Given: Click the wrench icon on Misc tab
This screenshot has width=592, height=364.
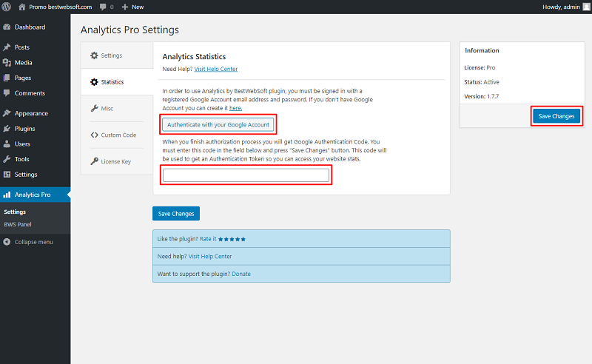Looking at the screenshot, I should (x=94, y=108).
